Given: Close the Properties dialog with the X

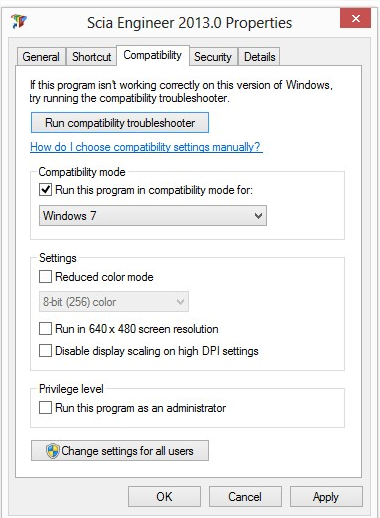Looking at the screenshot, I should (x=355, y=18).
